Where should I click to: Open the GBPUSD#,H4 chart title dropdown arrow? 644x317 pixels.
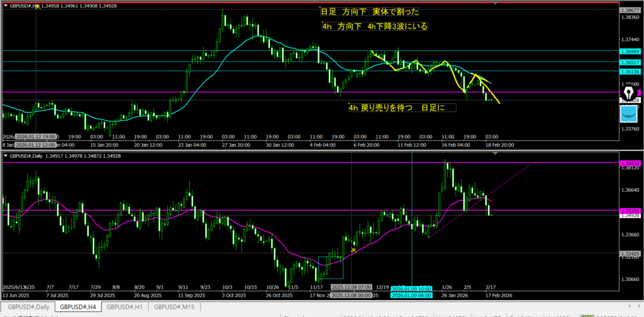6,6
